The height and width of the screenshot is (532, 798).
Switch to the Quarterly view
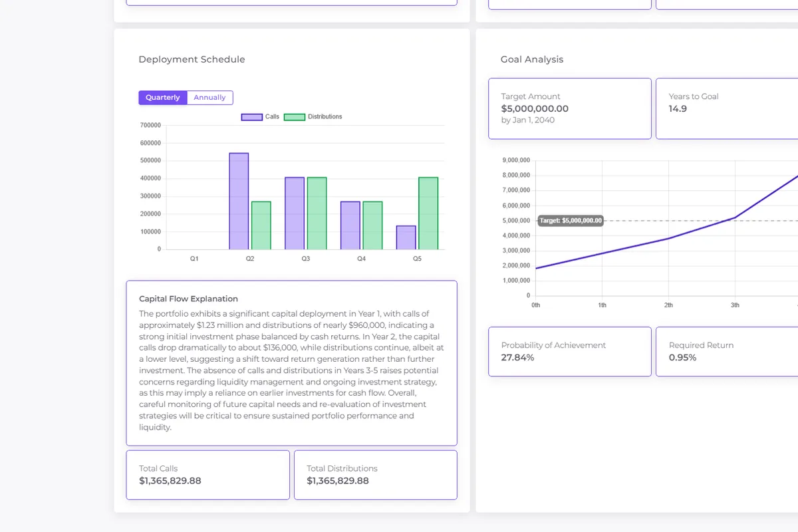click(x=163, y=98)
